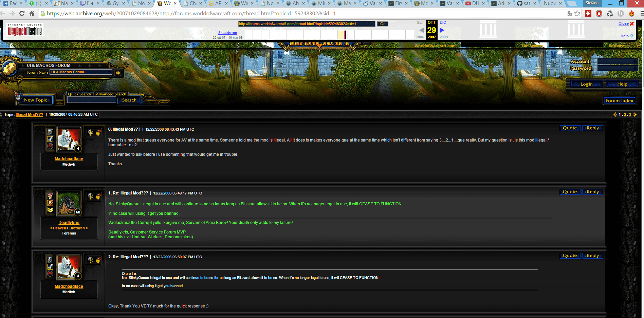Viewport: 644px width, 318px height.
Task: Reply to post 0 Illegal Mod???
Action: [593, 128]
